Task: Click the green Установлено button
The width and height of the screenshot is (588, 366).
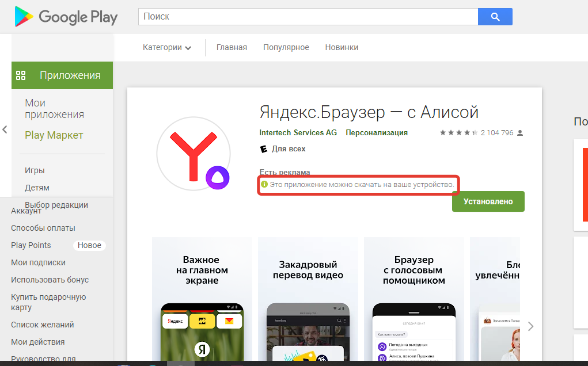Action: (x=488, y=201)
